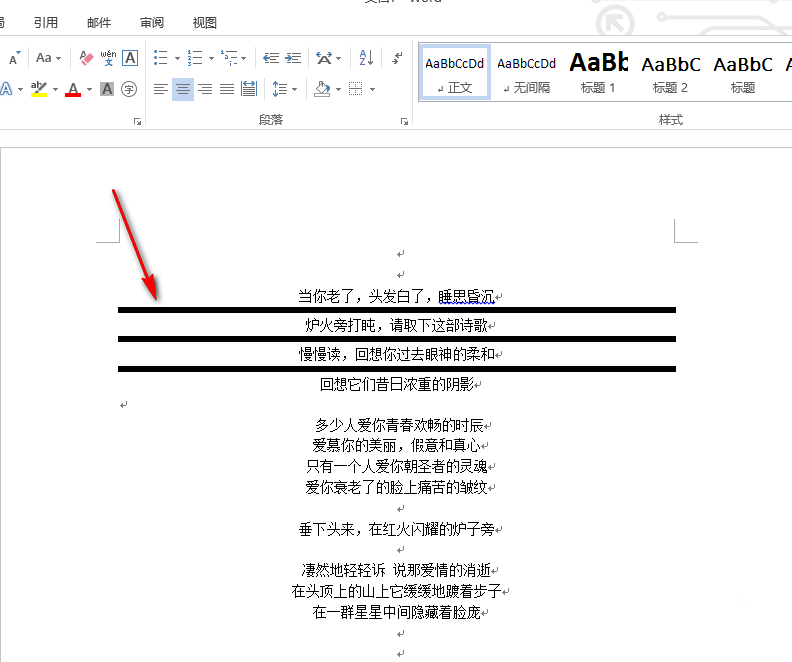The width and height of the screenshot is (792, 662).
Task: Toggle bulleted list
Action: click(161, 58)
